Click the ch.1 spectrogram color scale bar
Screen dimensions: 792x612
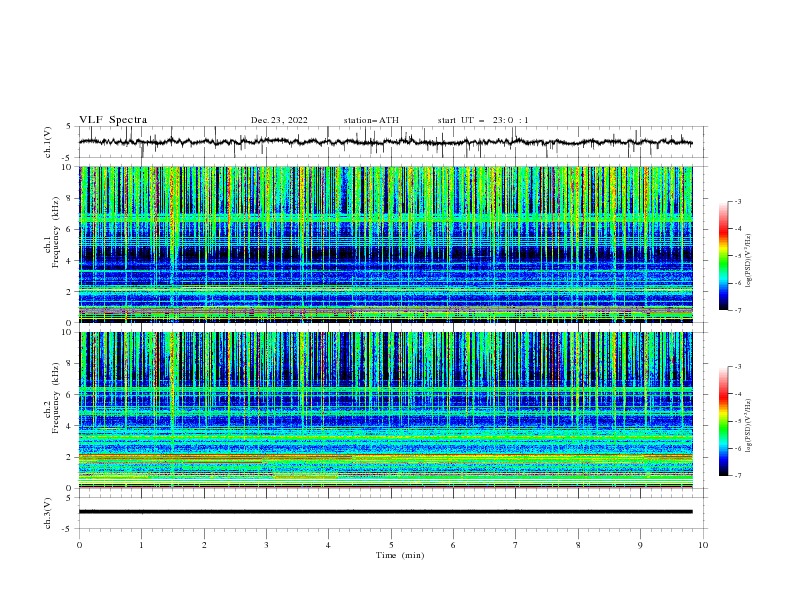(x=723, y=255)
